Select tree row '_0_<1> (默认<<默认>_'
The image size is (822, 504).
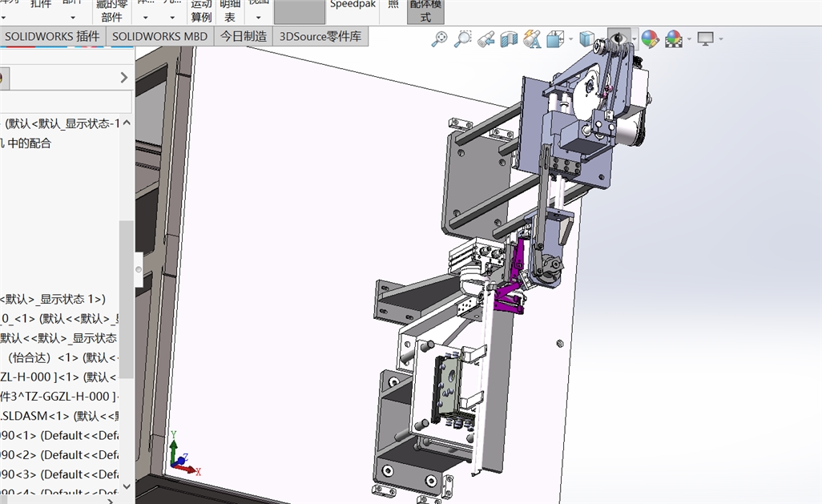coord(60,319)
